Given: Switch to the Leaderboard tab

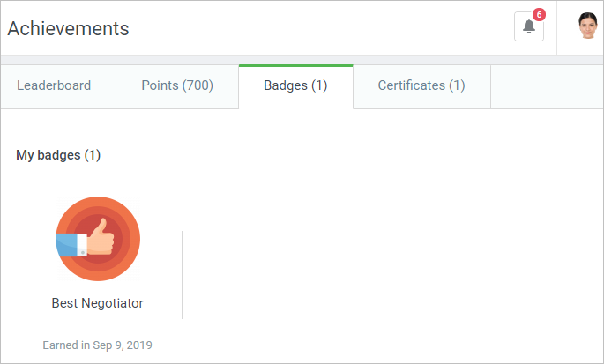Looking at the screenshot, I should (x=54, y=85).
